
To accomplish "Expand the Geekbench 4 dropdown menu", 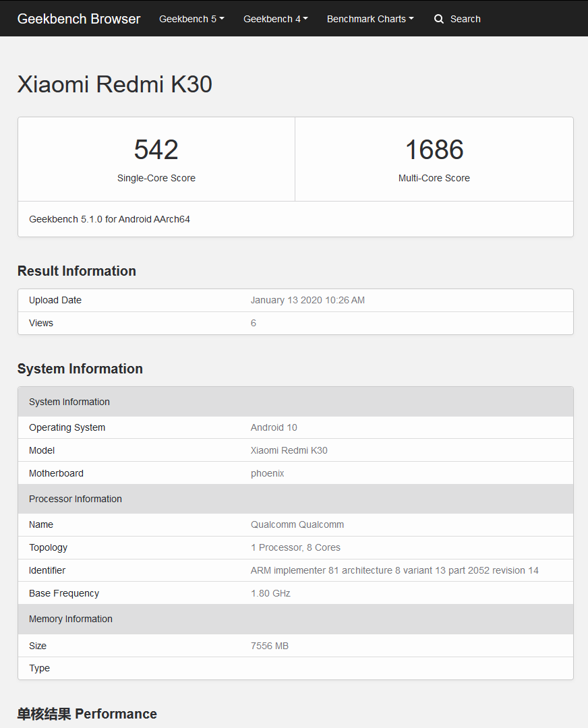I will coord(275,19).
